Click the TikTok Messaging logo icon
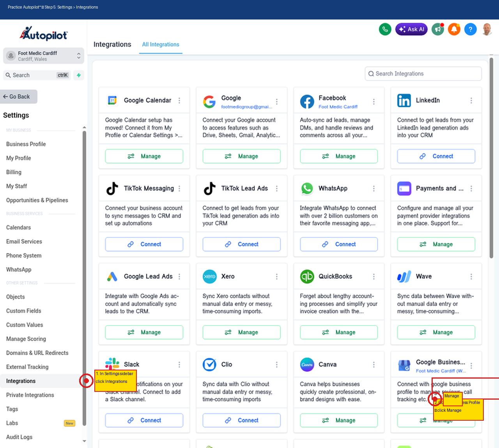This screenshot has width=499, height=448. pos(112,188)
